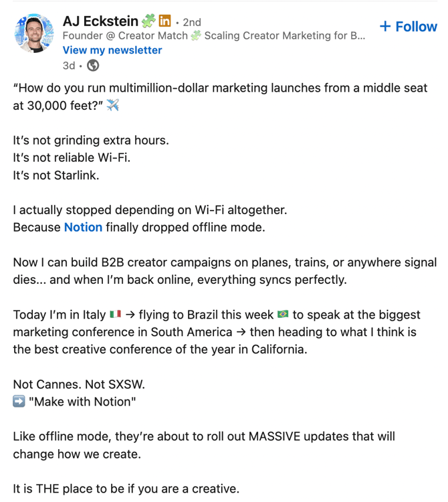Click the arrow before flying to Brazil
The image size is (448, 502).
click(x=130, y=315)
